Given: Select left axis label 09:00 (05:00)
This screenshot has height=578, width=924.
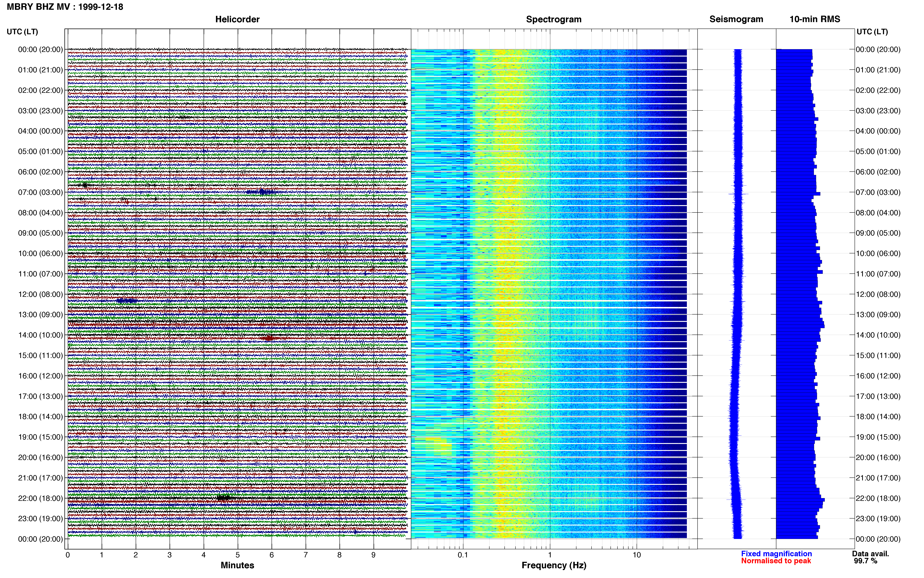Looking at the screenshot, I should [41, 233].
